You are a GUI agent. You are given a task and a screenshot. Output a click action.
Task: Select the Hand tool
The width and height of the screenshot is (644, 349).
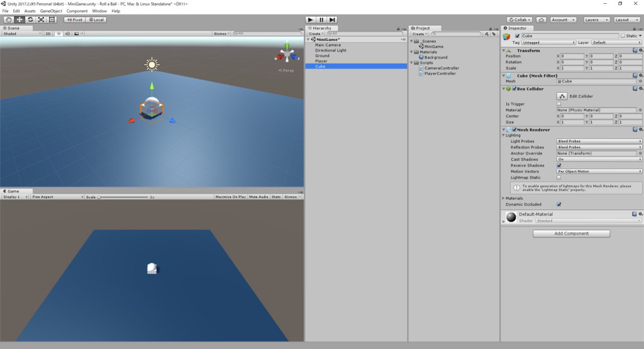pyautogui.click(x=8, y=19)
